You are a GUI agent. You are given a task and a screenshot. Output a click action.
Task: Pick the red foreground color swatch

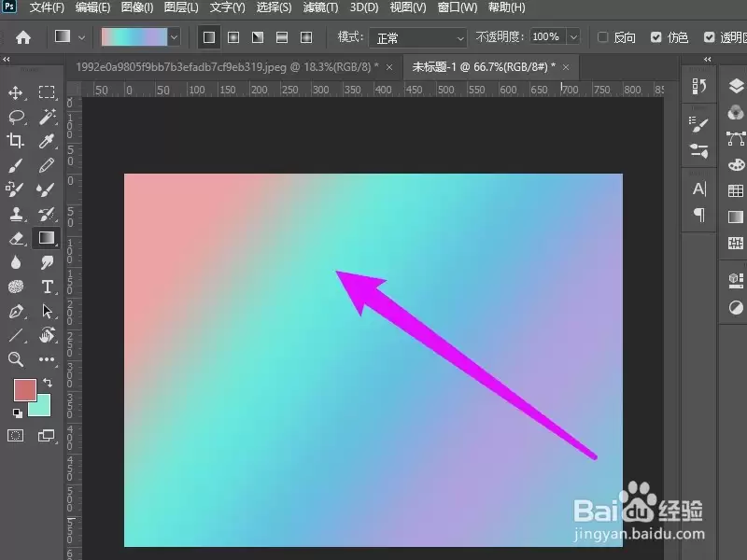tap(25, 389)
